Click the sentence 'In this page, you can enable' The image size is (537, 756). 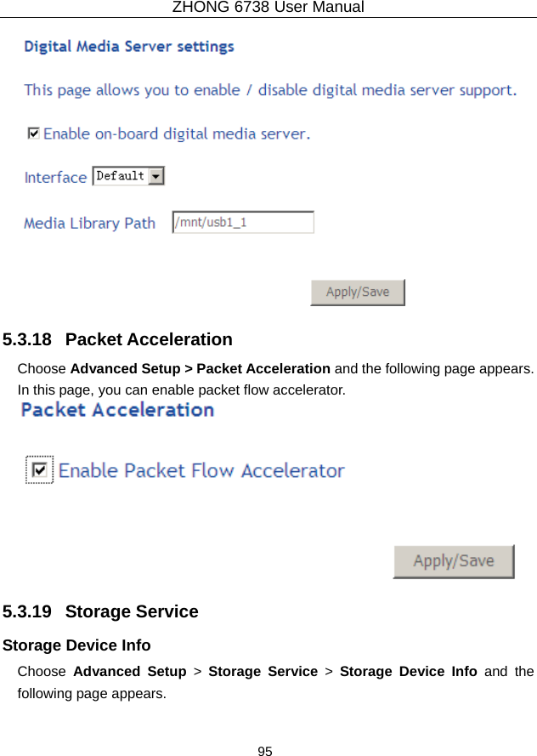182,390
